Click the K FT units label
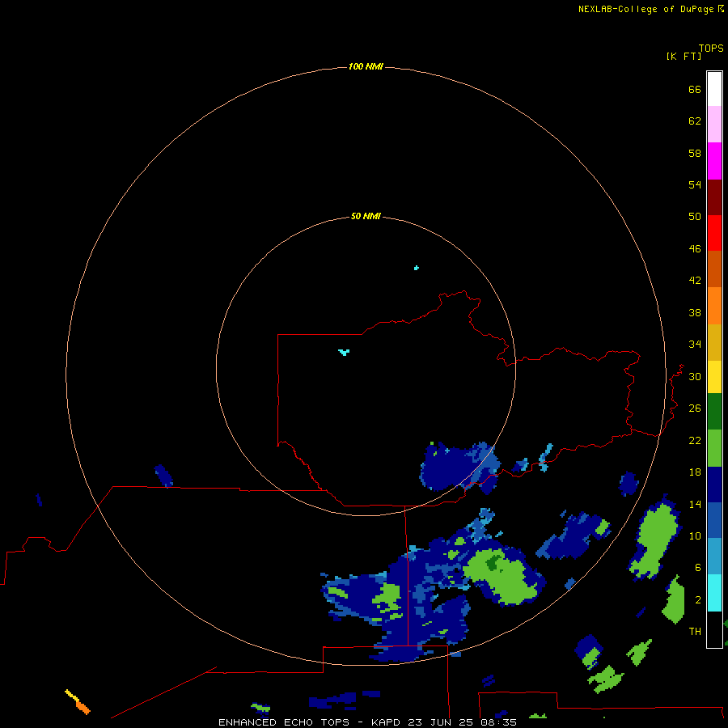This screenshot has height=728, width=728. 684,56
